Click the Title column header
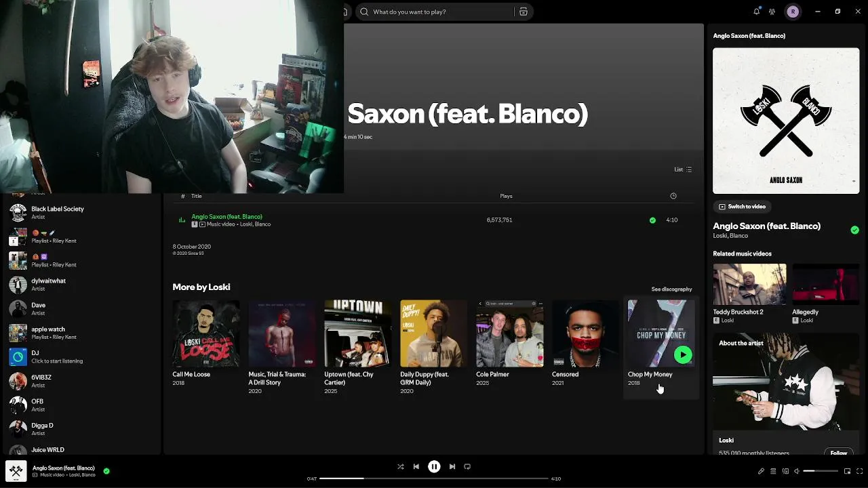 (x=196, y=196)
